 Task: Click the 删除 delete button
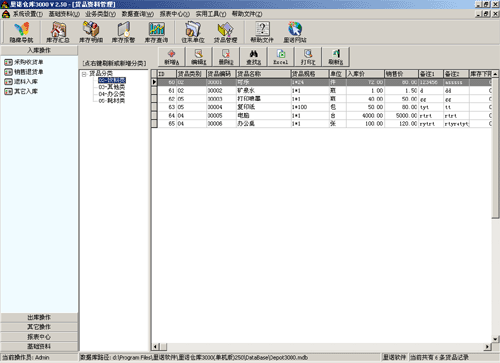tap(226, 57)
